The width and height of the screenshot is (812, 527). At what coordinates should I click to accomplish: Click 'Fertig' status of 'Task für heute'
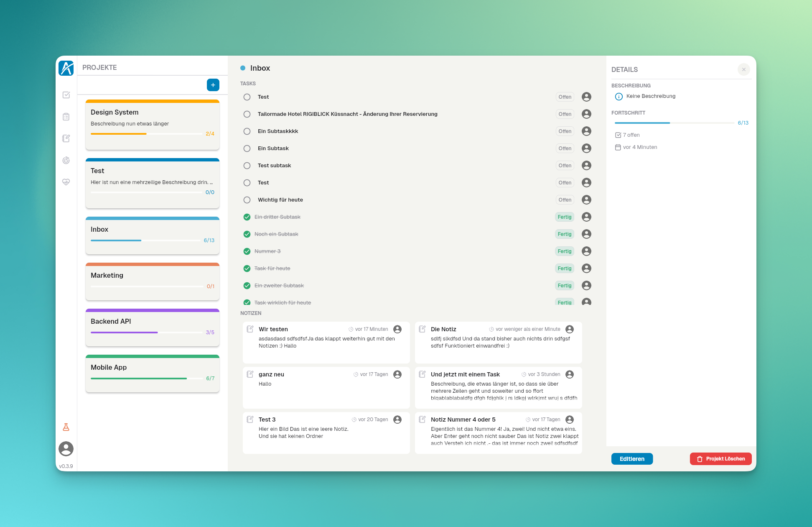pos(564,269)
